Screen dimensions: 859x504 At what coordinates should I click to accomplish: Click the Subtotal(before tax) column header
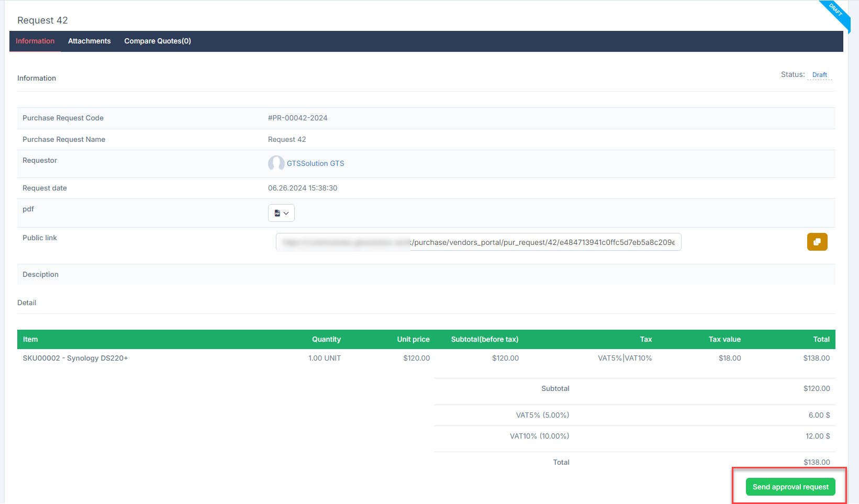485,339
